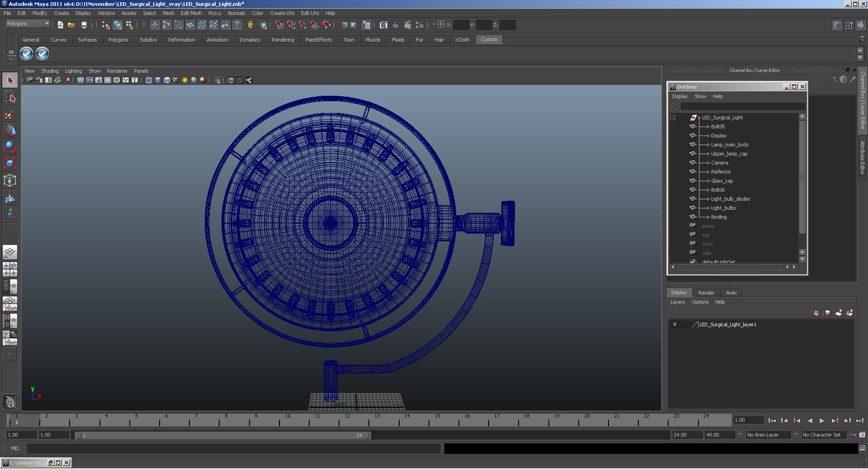Image resolution: width=868 pixels, height=470 pixels.
Task: Save the current scene with disk icon
Action: (x=84, y=25)
